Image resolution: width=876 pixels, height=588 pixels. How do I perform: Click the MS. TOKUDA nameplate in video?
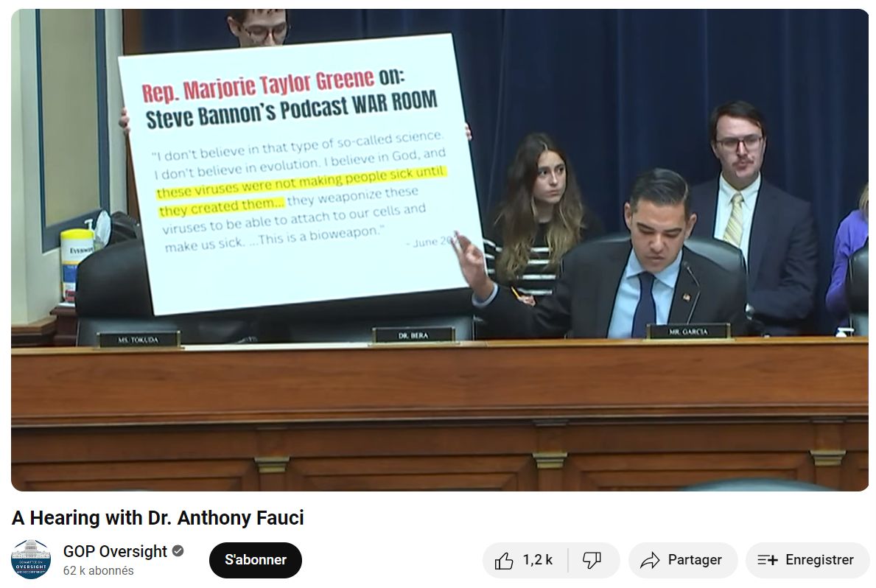(x=139, y=340)
